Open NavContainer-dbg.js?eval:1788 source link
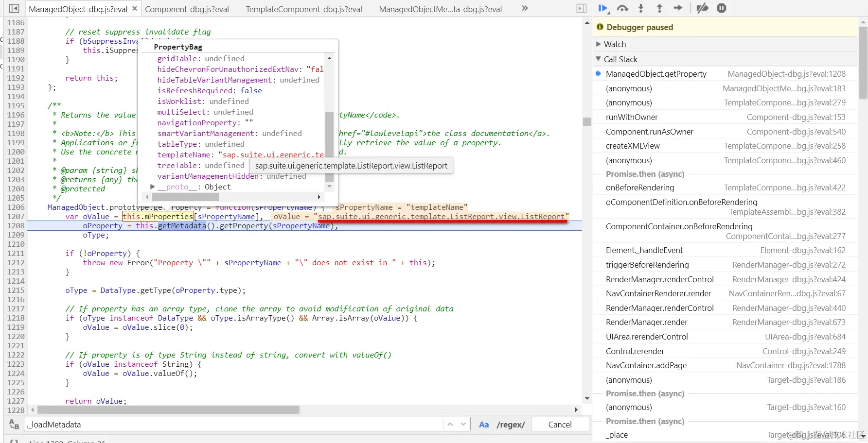The image size is (868, 443). click(791, 365)
